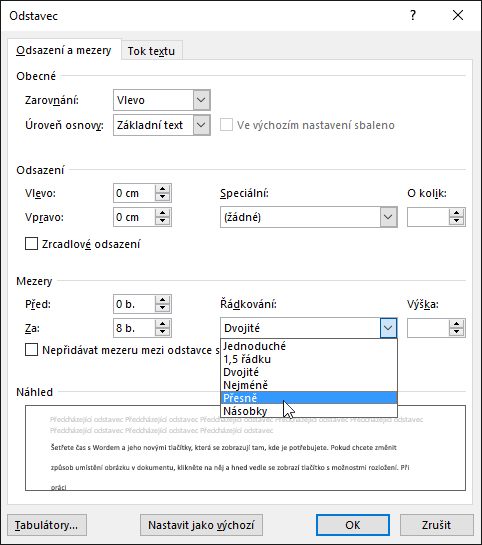The height and width of the screenshot is (545, 482).
Task: Choose 1,5 řádku line spacing option
Action: (x=309, y=359)
